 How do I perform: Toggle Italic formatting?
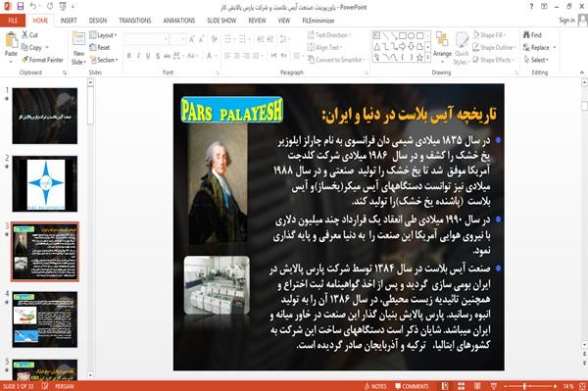pos(138,56)
